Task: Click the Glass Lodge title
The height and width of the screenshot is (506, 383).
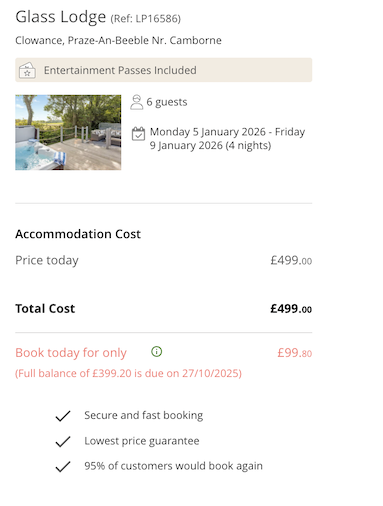Action: tap(61, 17)
